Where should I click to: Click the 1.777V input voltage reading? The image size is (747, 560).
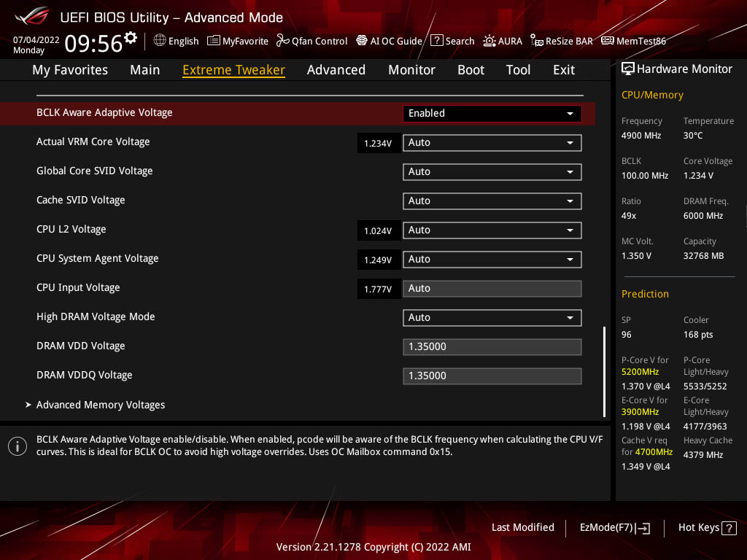pos(379,289)
